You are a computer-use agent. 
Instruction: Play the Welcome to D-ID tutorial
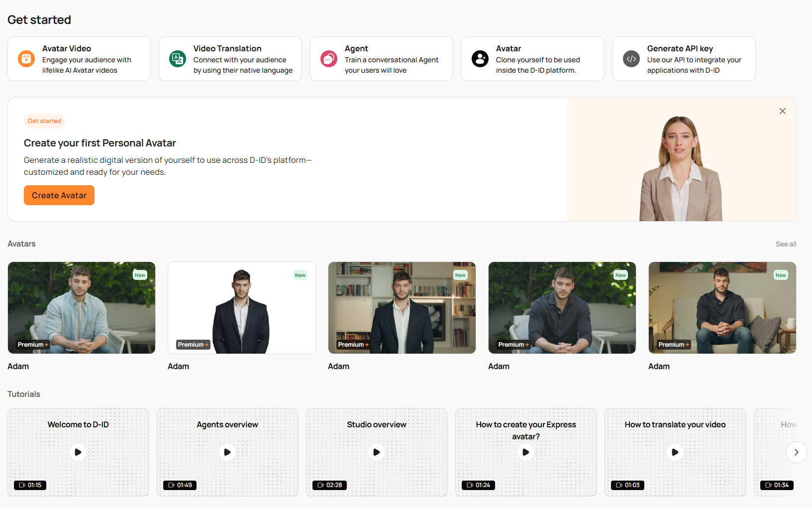point(78,452)
